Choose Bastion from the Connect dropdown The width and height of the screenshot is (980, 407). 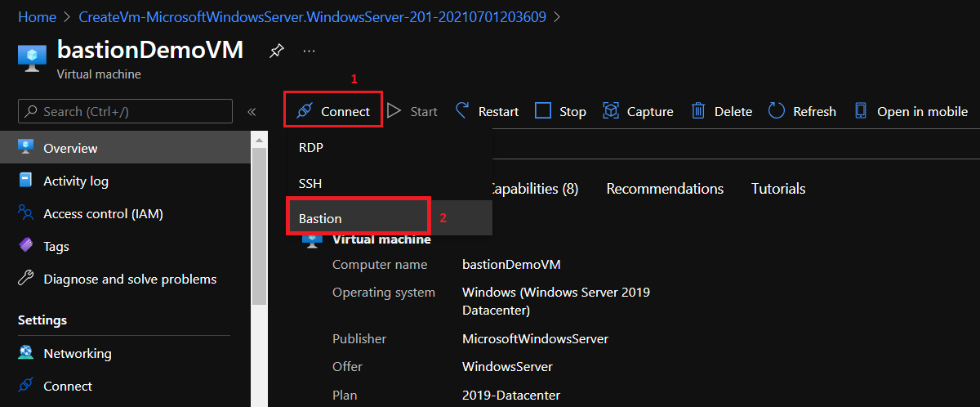pyautogui.click(x=359, y=218)
